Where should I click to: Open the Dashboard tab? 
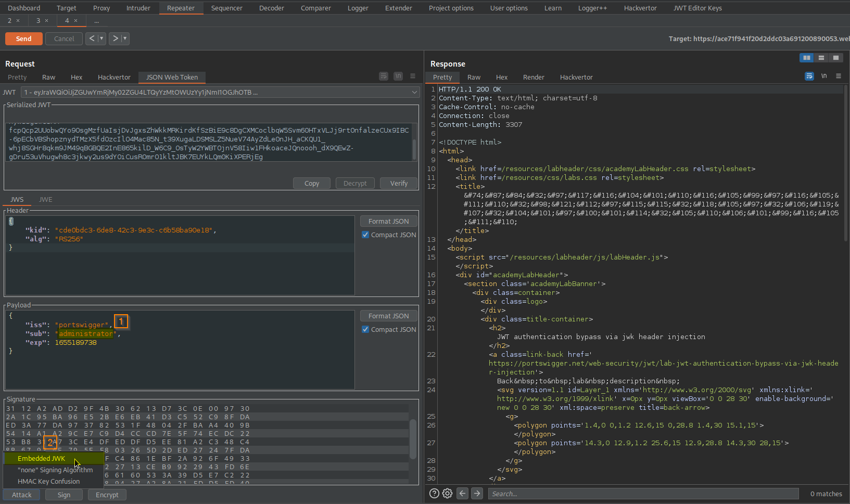[x=24, y=8]
